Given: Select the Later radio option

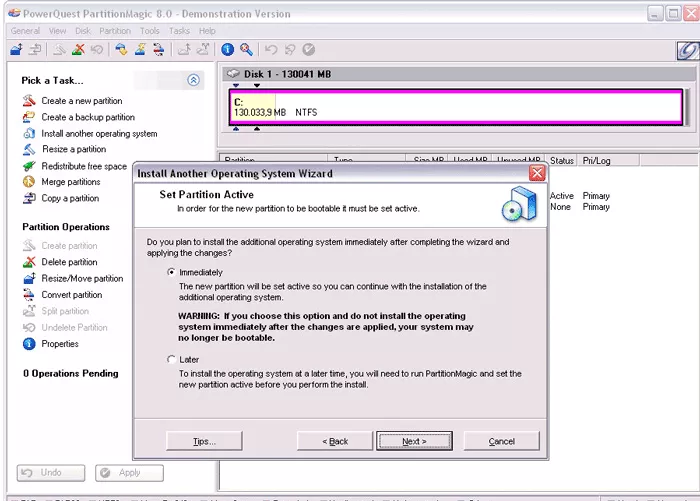Looking at the screenshot, I should tap(171, 359).
